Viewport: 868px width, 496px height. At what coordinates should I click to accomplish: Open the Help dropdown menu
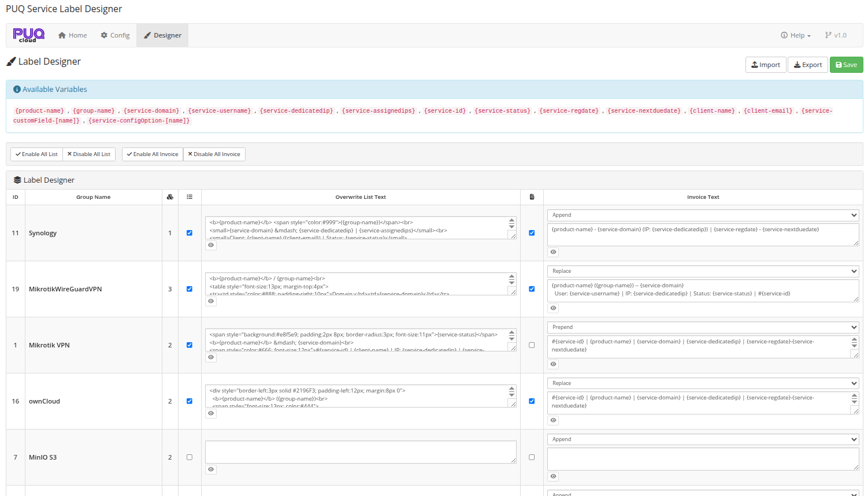click(x=796, y=35)
